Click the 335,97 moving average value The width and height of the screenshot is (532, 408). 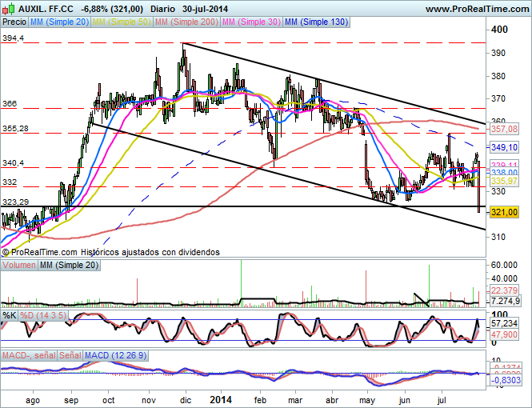point(504,181)
